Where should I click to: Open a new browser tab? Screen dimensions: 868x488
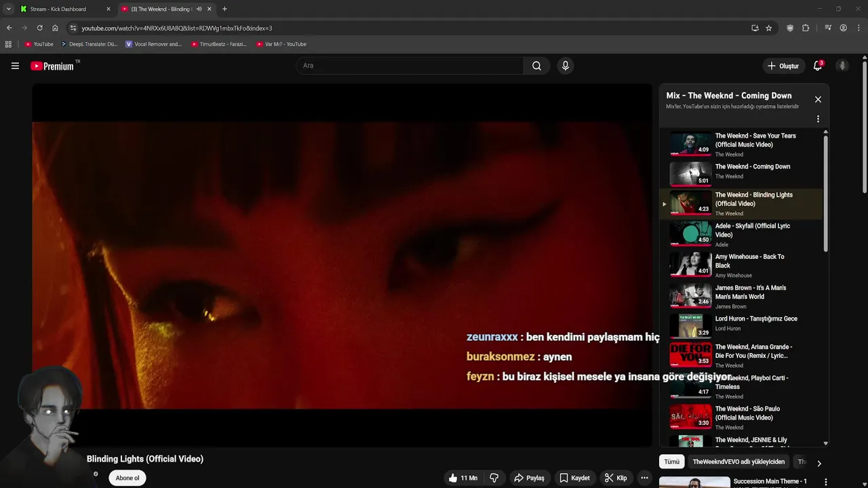coord(224,9)
